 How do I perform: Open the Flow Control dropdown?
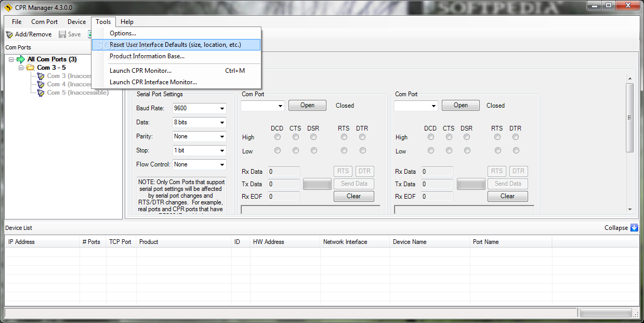pyautogui.click(x=222, y=164)
